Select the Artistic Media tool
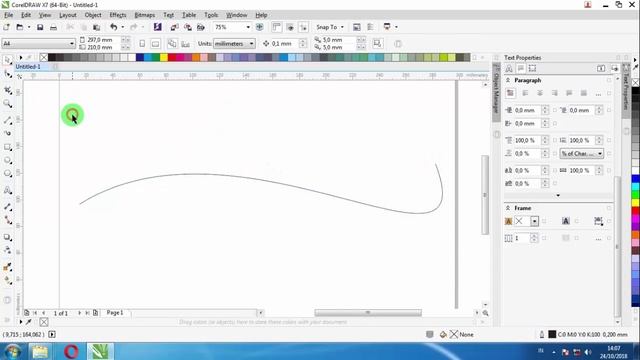Viewport: 640px width, 360px height. point(7,133)
